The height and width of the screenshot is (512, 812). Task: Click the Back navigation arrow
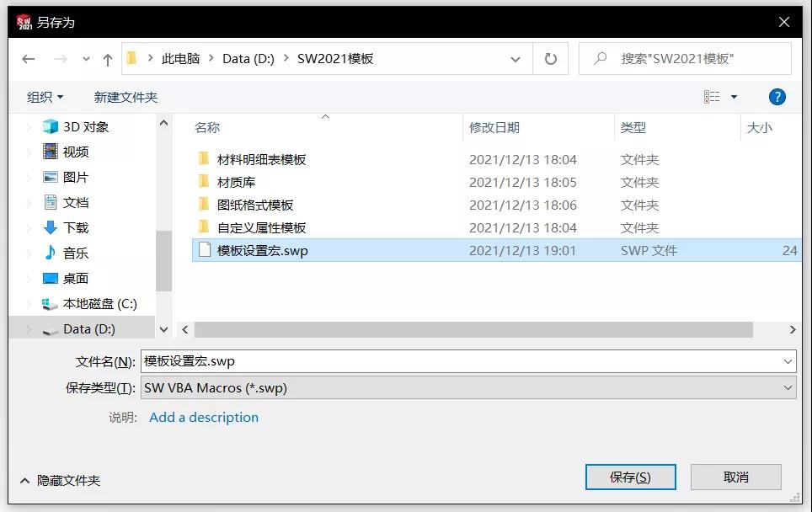coord(29,59)
